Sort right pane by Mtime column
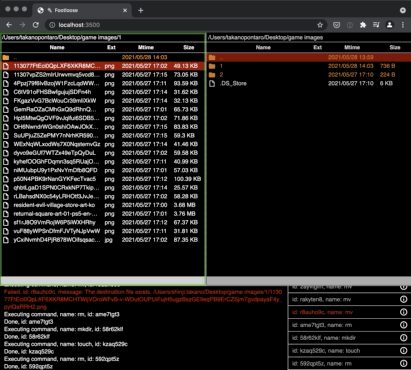Image resolution: width=411 pixels, height=370 pixels. (x=352, y=47)
